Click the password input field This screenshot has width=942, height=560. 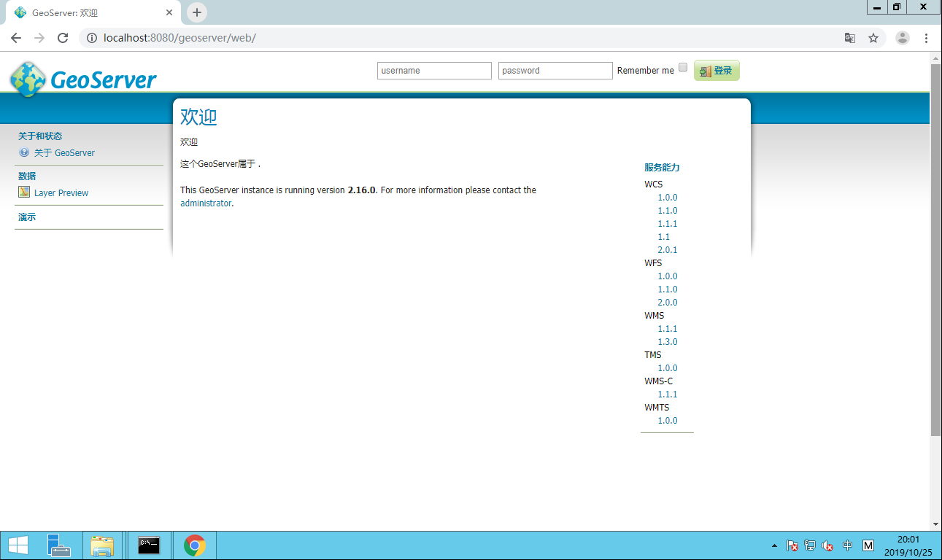click(x=555, y=71)
